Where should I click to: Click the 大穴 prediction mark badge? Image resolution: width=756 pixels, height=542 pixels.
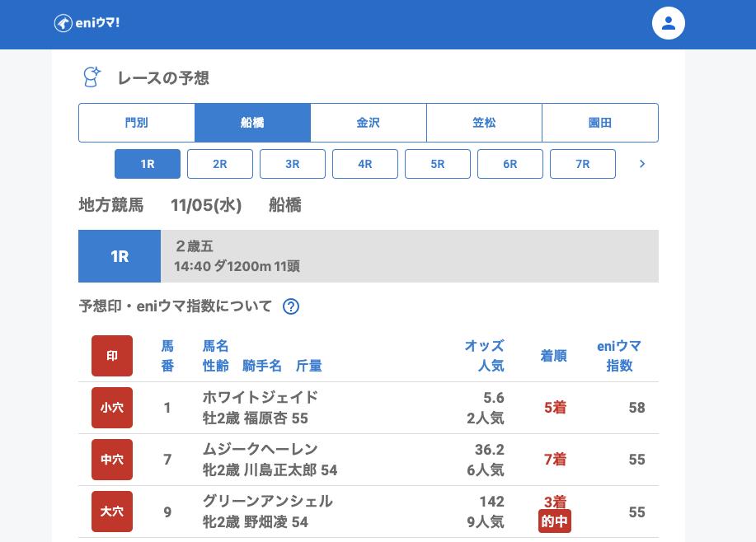[x=112, y=512]
